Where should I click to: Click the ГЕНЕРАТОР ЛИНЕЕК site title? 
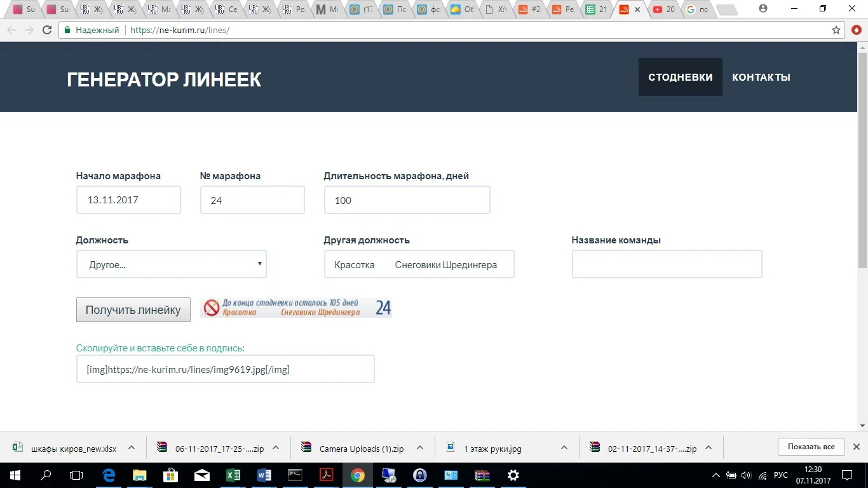pyautogui.click(x=164, y=79)
